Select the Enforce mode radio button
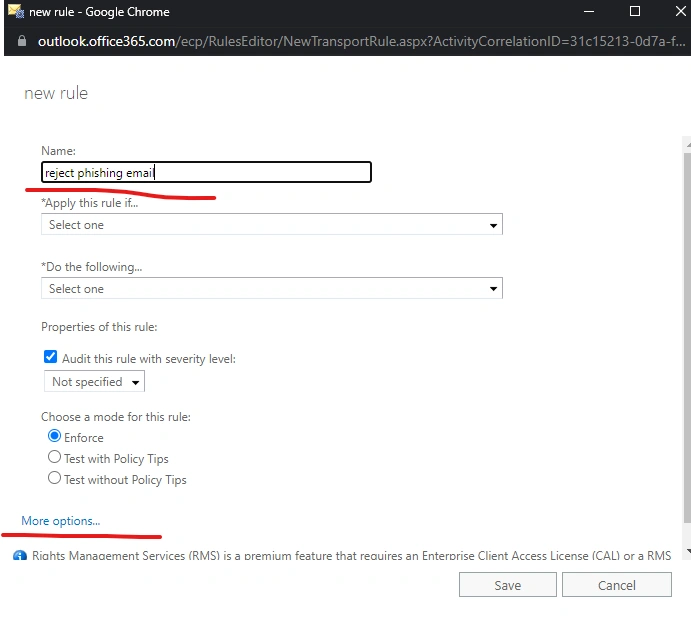691x624 pixels. point(54,436)
